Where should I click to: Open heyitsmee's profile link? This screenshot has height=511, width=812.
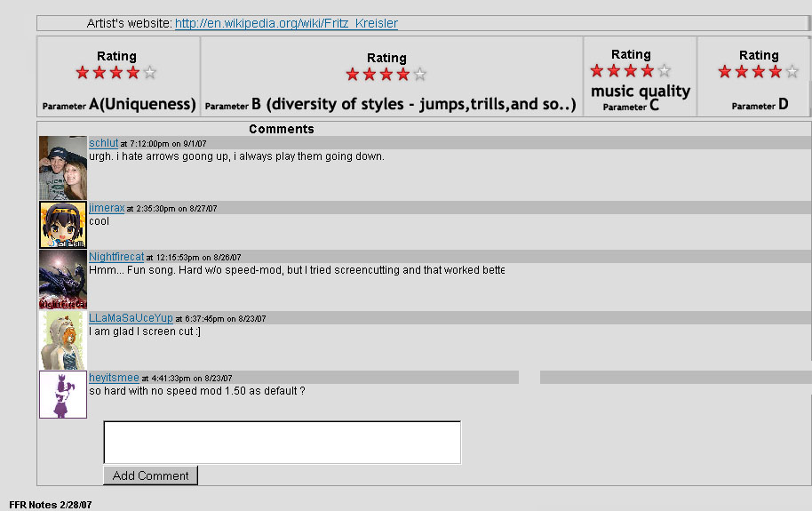pyautogui.click(x=114, y=378)
